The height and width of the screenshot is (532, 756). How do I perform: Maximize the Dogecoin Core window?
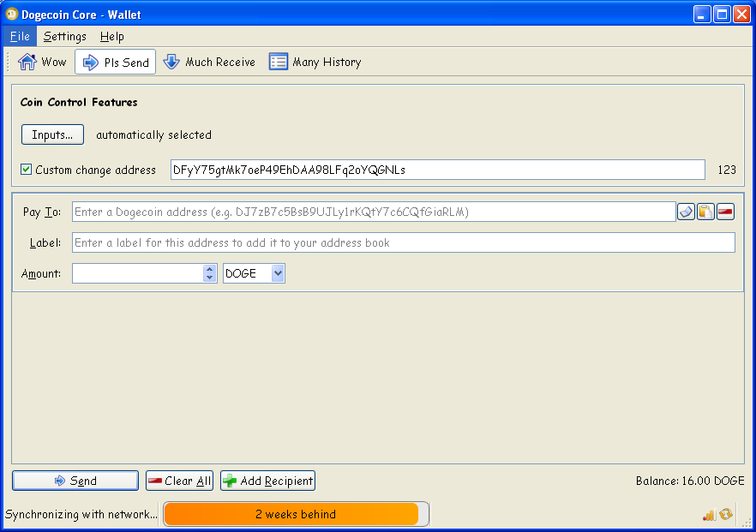[722, 15]
